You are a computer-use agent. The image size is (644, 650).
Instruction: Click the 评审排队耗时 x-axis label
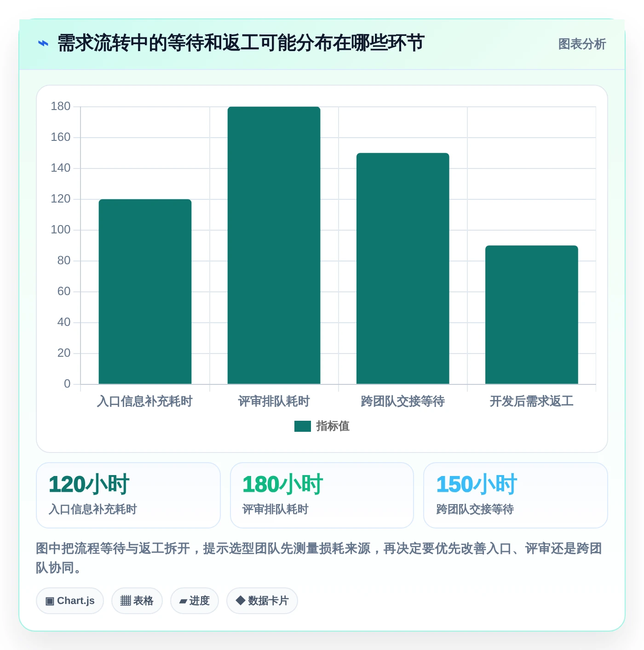(274, 401)
